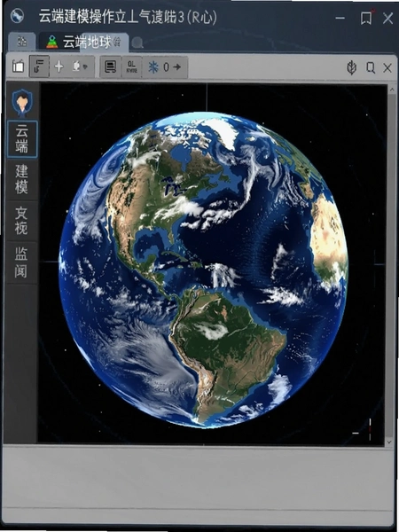Select the 云端 sidebar item
Screen dimensions: 399x532
(x=22, y=139)
